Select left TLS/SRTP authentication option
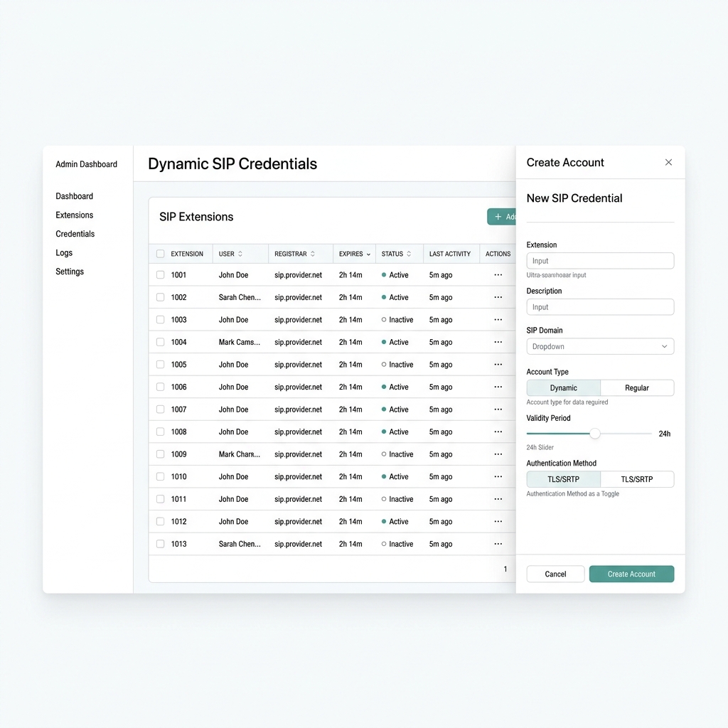 (x=563, y=479)
